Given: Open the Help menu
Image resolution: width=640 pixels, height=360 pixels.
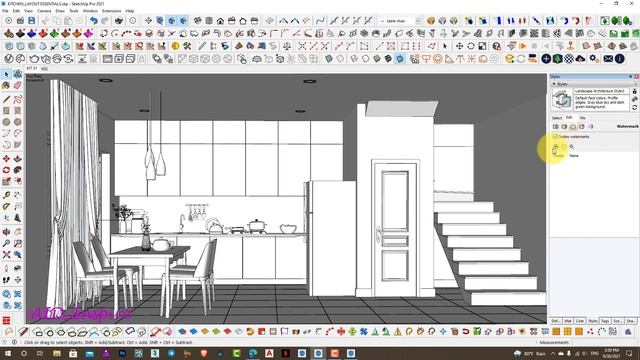Looking at the screenshot, I should [x=130, y=11].
